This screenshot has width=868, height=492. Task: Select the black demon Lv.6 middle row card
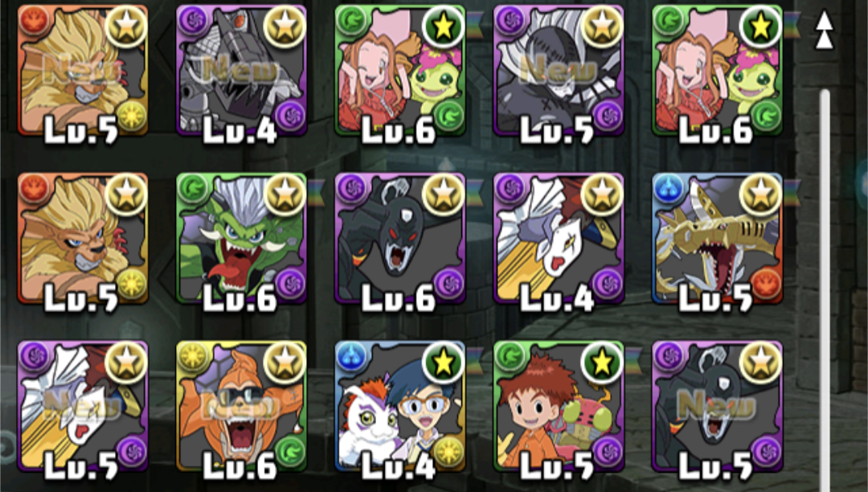pyautogui.click(x=400, y=239)
